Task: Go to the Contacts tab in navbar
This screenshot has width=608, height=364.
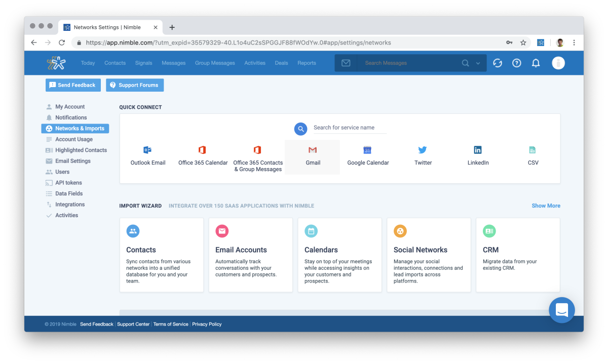Action: pos(115,63)
